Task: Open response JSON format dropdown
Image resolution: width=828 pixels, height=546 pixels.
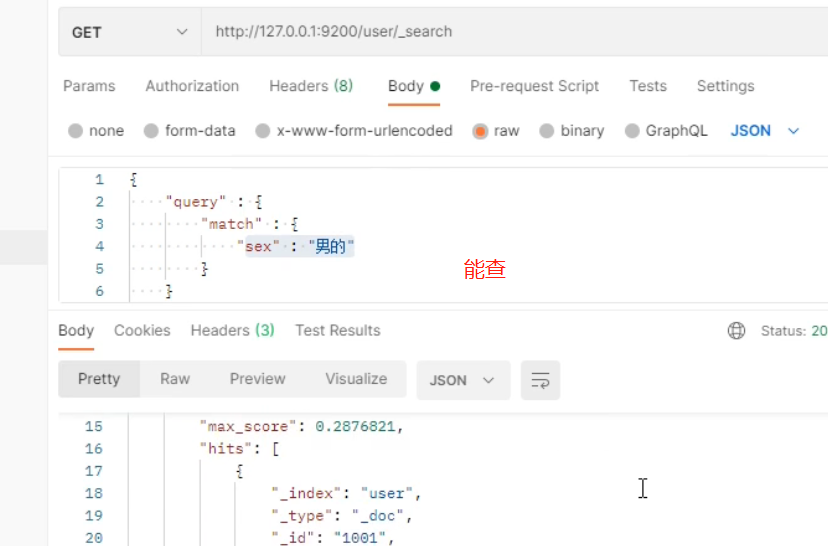Action: (x=463, y=380)
